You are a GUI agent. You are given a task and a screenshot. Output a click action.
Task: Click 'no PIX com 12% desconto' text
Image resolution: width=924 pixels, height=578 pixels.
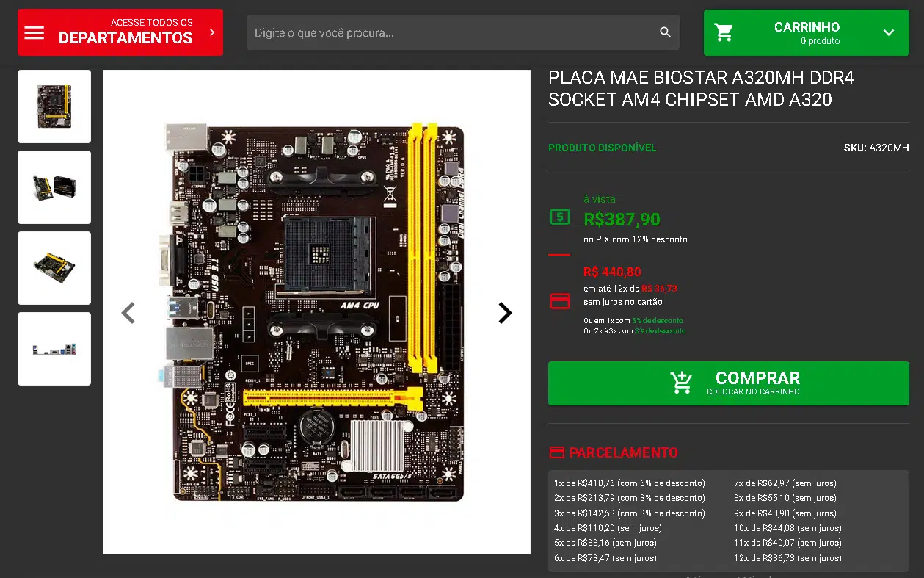click(x=636, y=239)
